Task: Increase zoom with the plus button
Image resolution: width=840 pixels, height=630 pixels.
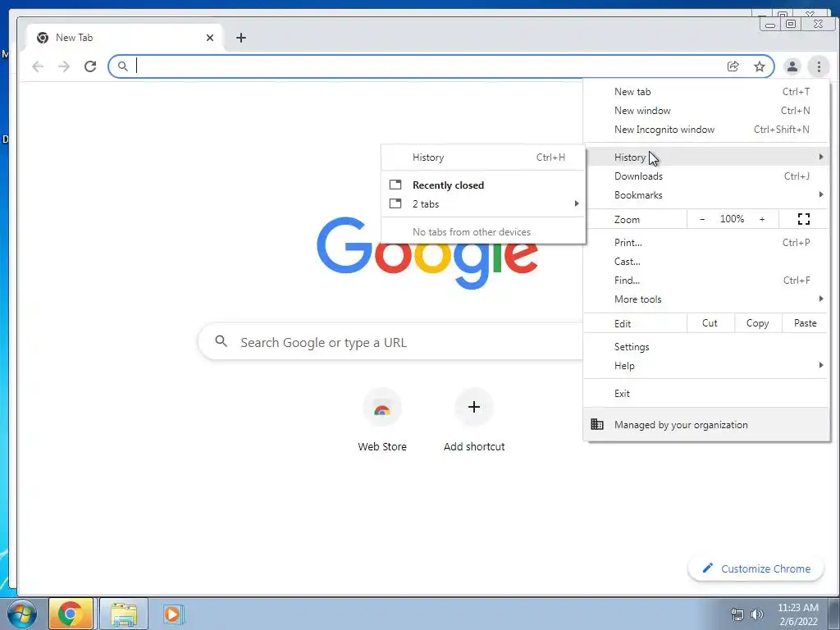Action: point(762,219)
